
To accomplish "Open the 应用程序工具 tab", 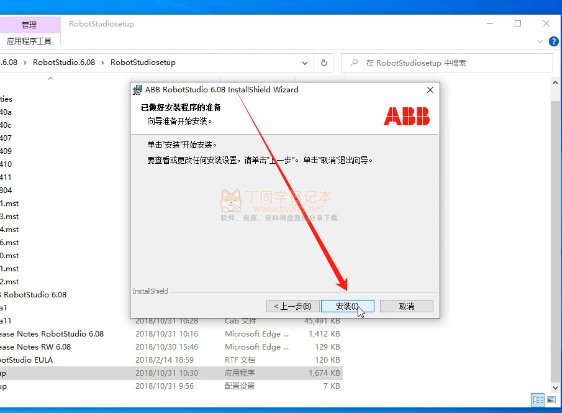I will [x=29, y=41].
